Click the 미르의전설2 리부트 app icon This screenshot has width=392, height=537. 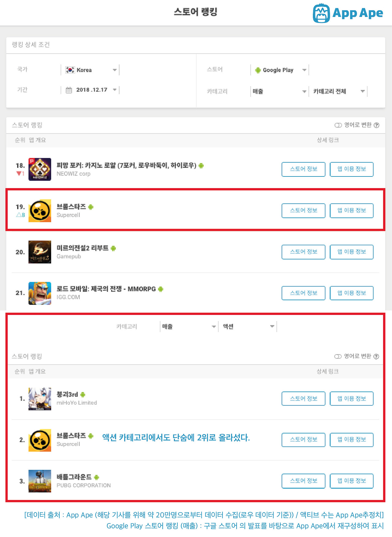(x=40, y=252)
